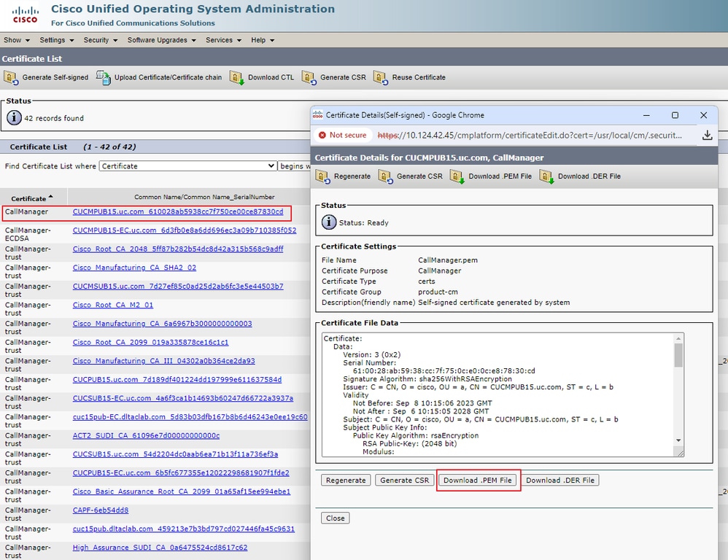The height and width of the screenshot is (560, 728).
Task: Maximize the Certificate Details popup window
Action: click(x=675, y=115)
